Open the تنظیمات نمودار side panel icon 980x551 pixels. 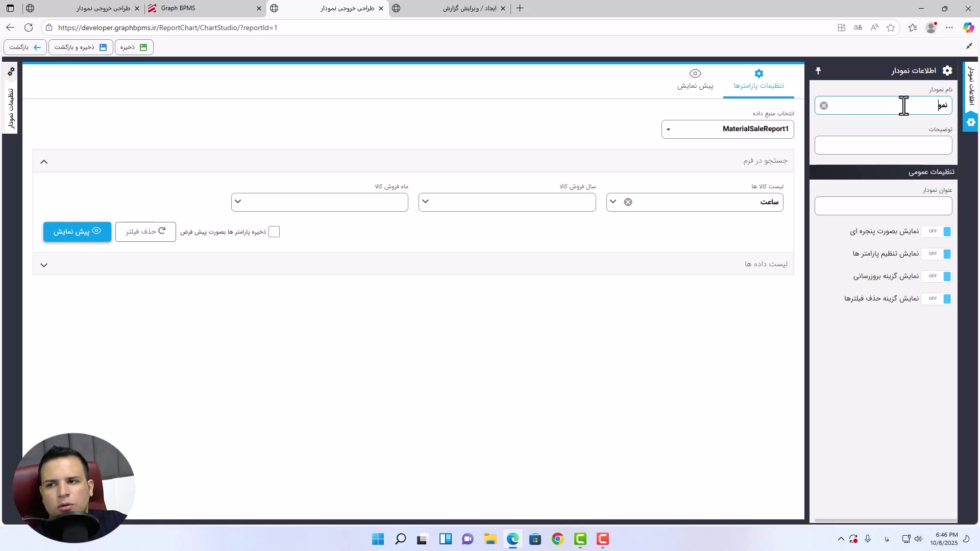point(11,72)
